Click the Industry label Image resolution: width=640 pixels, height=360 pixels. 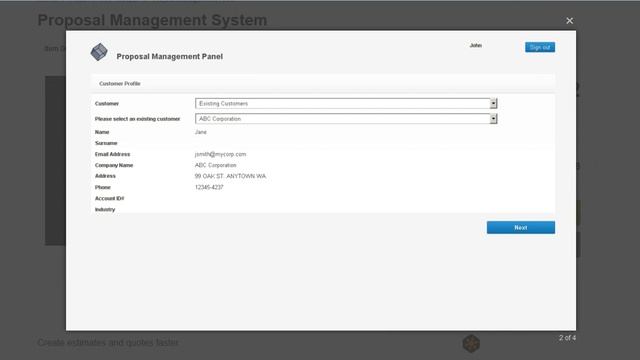pos(105,209)
